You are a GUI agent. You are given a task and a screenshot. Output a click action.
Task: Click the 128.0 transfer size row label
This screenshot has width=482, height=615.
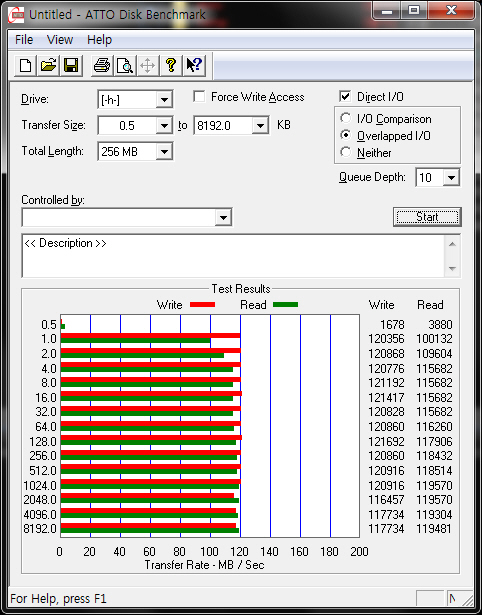click(43, 442)
